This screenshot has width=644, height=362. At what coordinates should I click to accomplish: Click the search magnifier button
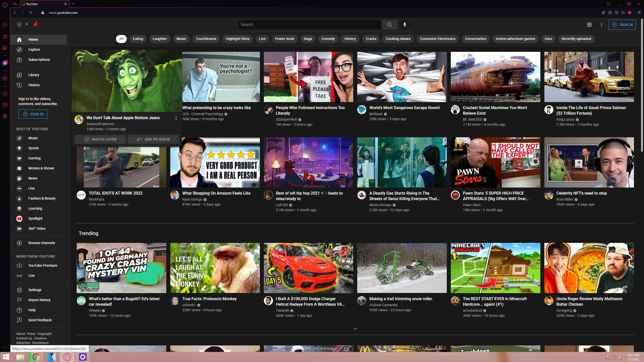tap(389, 24)
